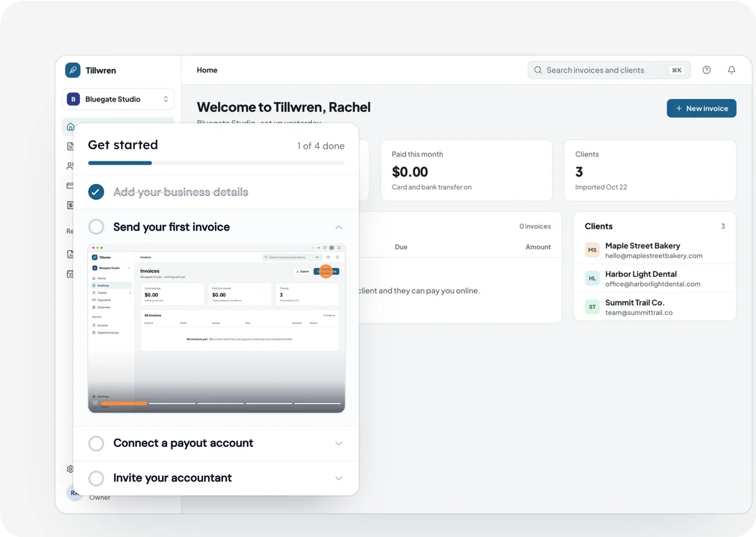The image size is (756, 537).
Task: Focus the Search invoices and clients field
Action: [609, 70]
